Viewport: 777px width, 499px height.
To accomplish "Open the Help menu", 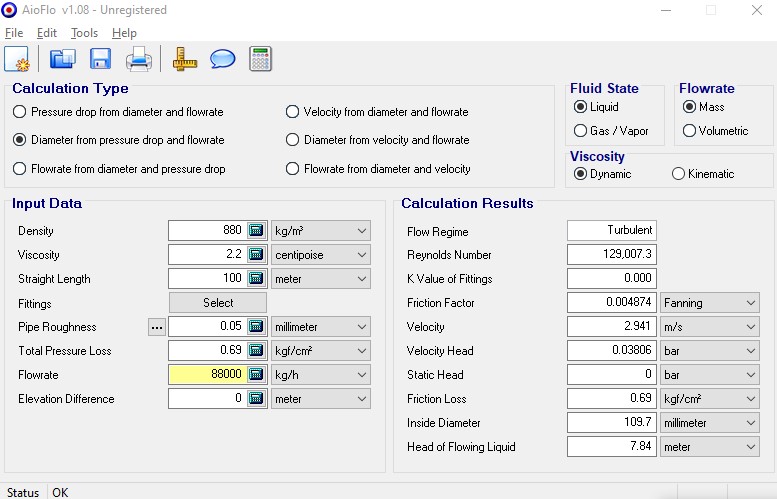I will pyautogui.click(x=124, y=33).
